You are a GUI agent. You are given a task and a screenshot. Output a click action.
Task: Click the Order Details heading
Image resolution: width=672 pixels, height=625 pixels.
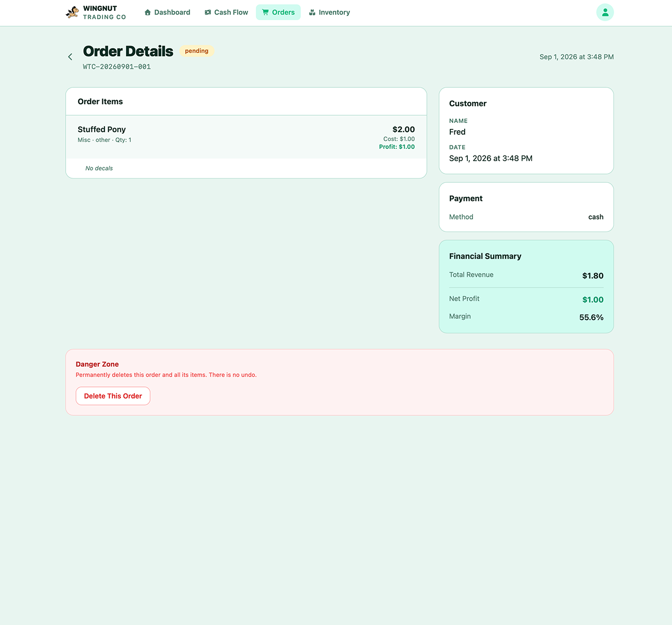point(128,51)
